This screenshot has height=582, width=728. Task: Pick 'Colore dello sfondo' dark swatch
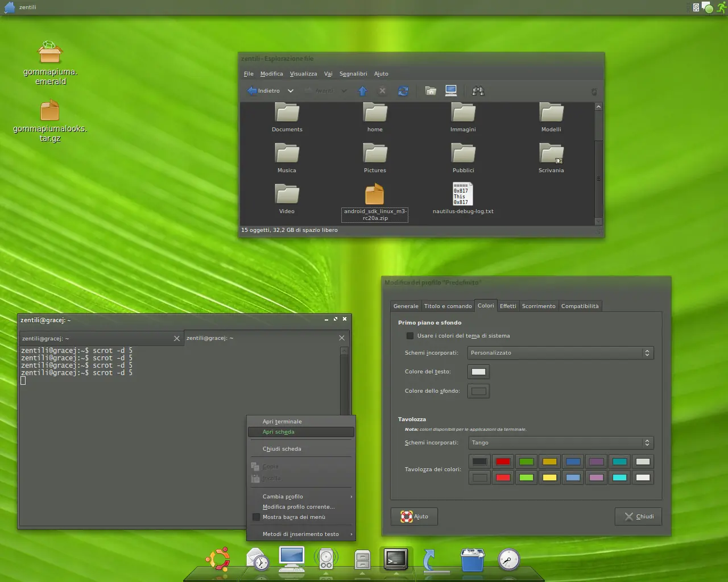479,391
